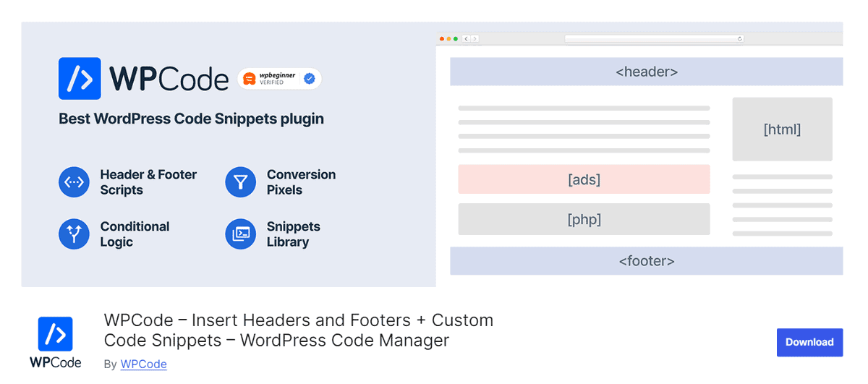Click the <header> block in mockup
The image size is (868, 384).
(x=647, y=72)
